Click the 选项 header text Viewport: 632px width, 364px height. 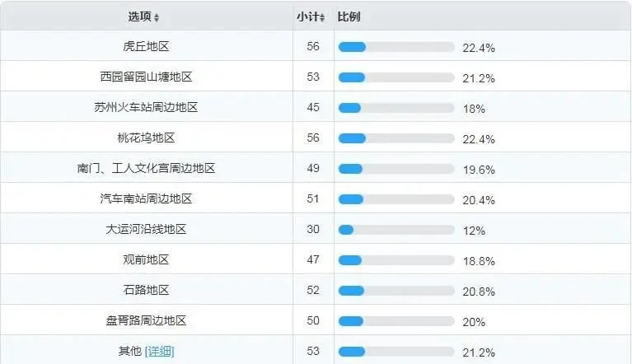[x=139, y=16]
